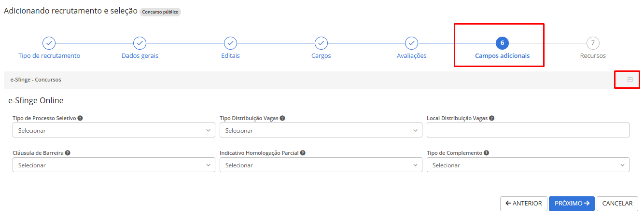Click help icon beside Indicativo Homologação Parcial
Viewport: 644px width, 218px height.
coord(303,153)
